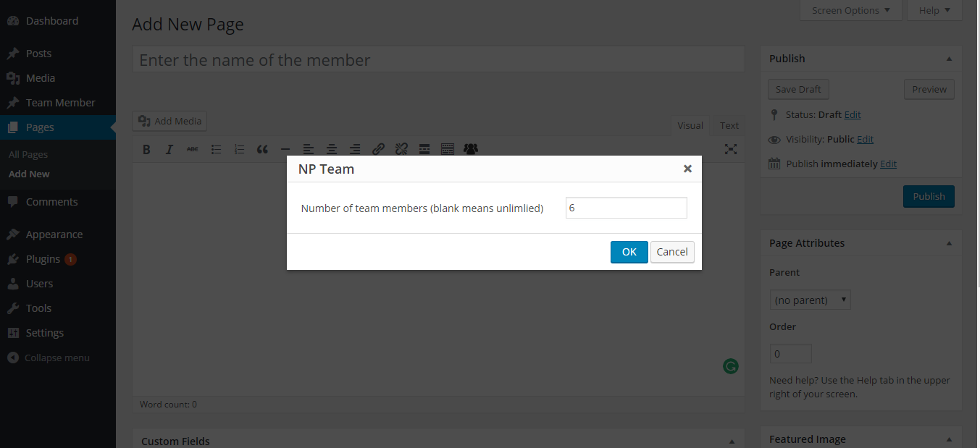Collapse the Featured Image panel

(949, 439)
